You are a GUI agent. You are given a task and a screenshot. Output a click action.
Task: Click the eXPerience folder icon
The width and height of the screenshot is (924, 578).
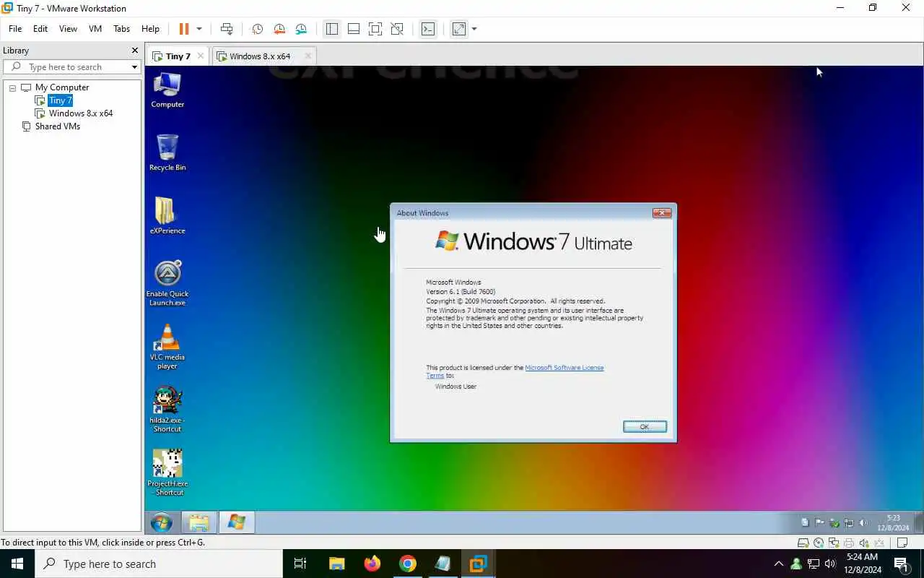[x=167, y=216]
